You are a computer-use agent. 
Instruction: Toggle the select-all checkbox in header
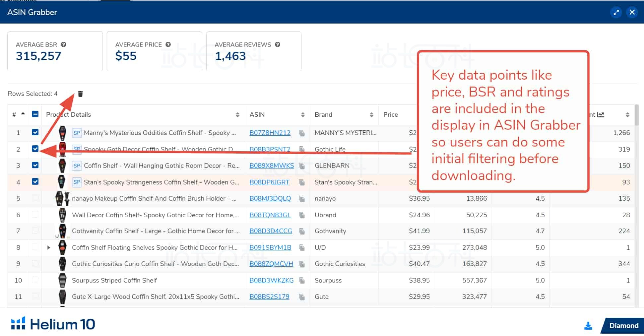(x=35, y=114)
